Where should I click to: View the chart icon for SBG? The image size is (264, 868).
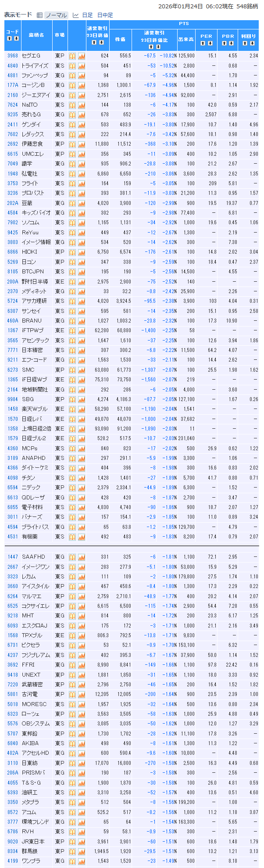(82, 400)
